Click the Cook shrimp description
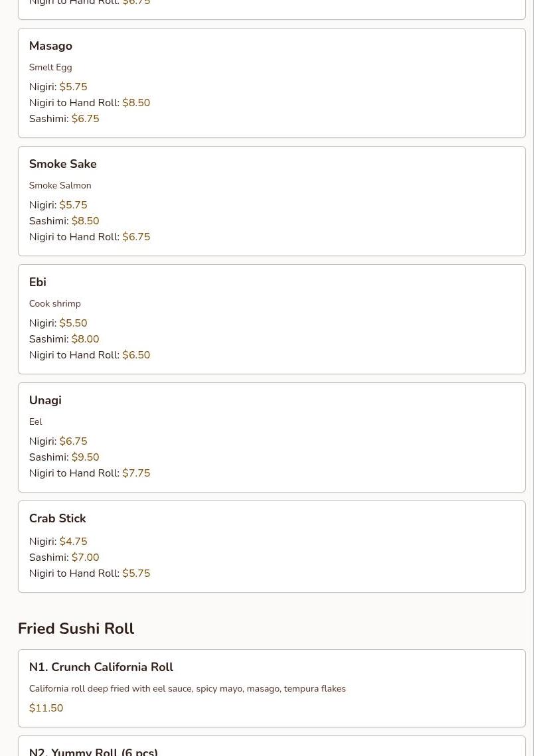Viewport: 547px width, 756px height. click(x=54, y=303)
